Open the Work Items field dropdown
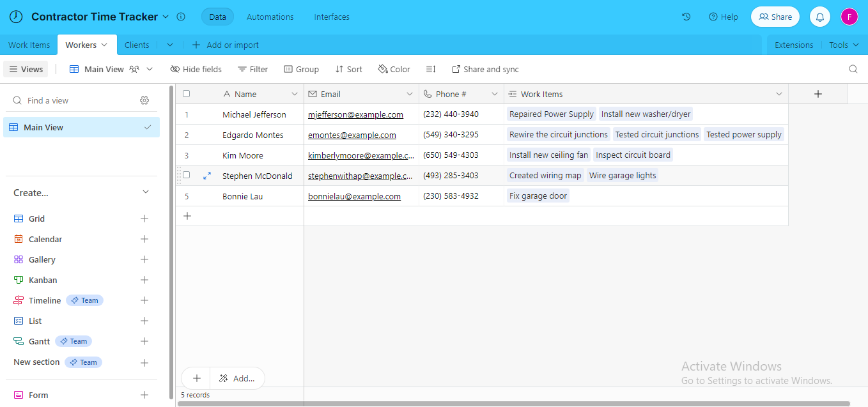Screen dimensions: 868x407 pyautogui.click(x=779, y=93)
